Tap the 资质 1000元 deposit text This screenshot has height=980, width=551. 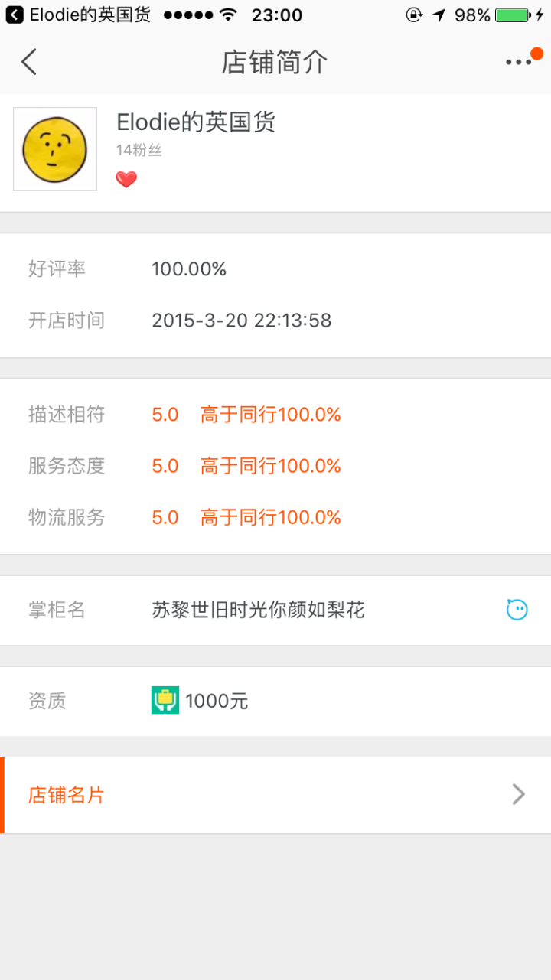217,701
